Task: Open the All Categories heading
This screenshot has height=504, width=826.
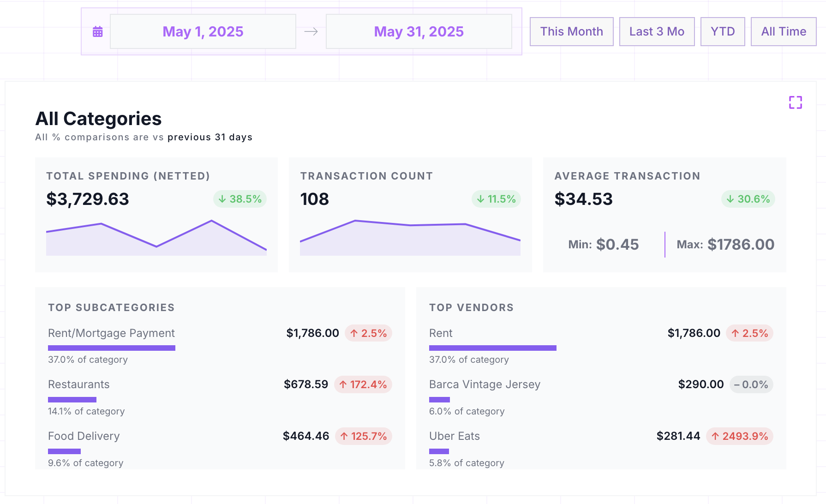Action: (x=98, y=119)
